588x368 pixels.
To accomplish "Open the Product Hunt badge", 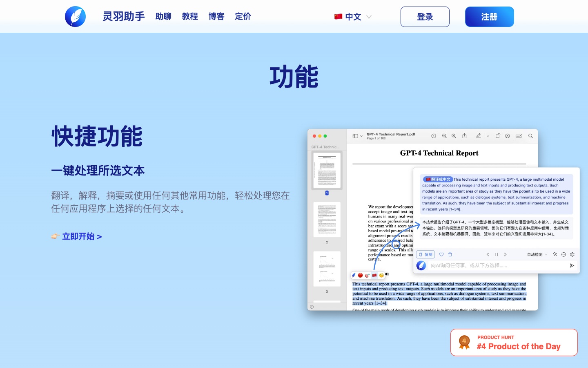I will click(x=514, y=343).
